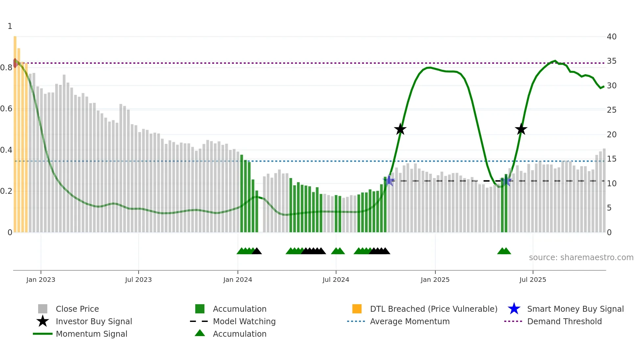The image size is (644, 362).
Task: Click the green triangle Accumulation legend icon
Action: coord(200,333)
